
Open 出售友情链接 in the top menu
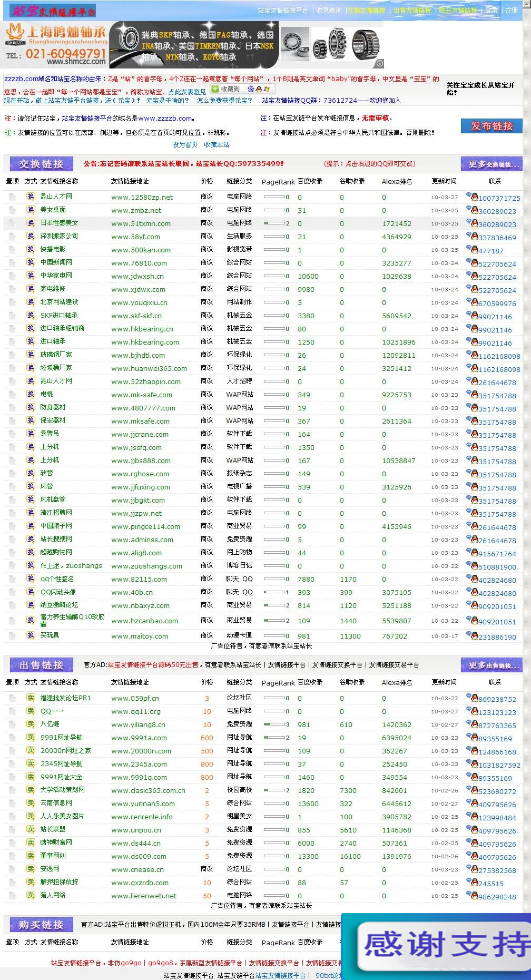(412, 11)
